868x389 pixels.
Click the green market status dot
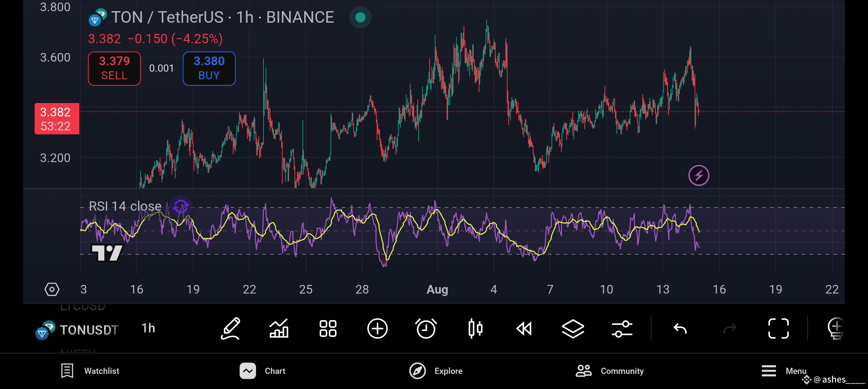[360, 17]
